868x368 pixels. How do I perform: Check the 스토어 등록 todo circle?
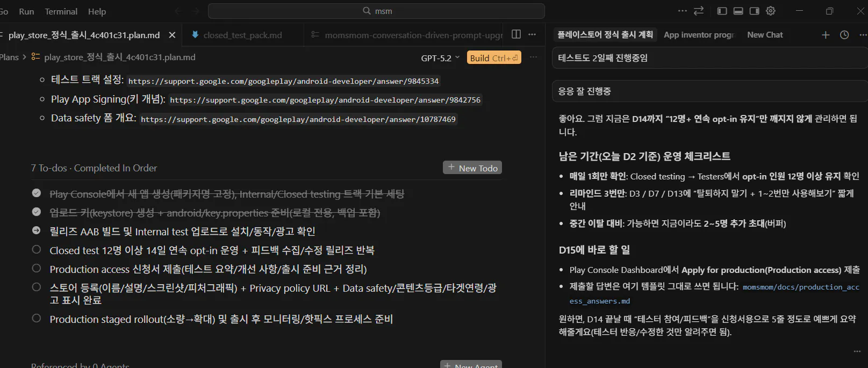[x=37, y=287]
